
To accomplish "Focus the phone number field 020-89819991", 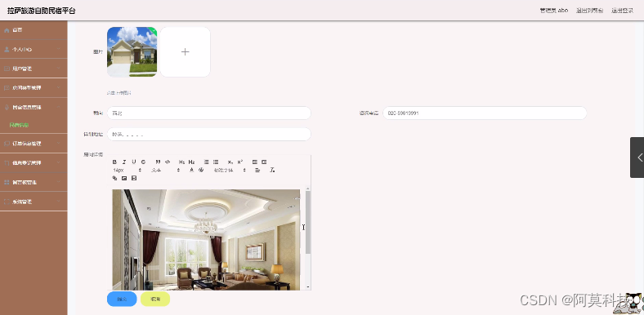I will tap(485, 113).
